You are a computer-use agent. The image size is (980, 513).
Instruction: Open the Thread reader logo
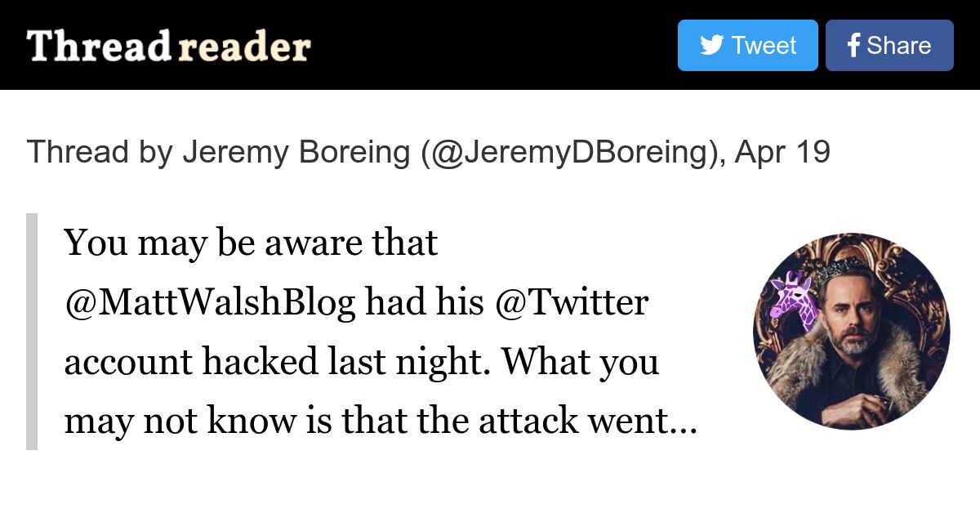click(168, 46)
